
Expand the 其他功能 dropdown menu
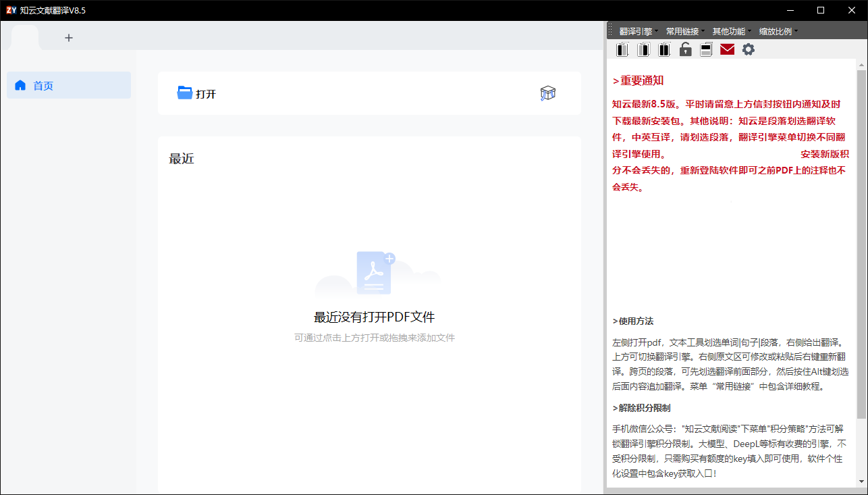click(732, 31)
